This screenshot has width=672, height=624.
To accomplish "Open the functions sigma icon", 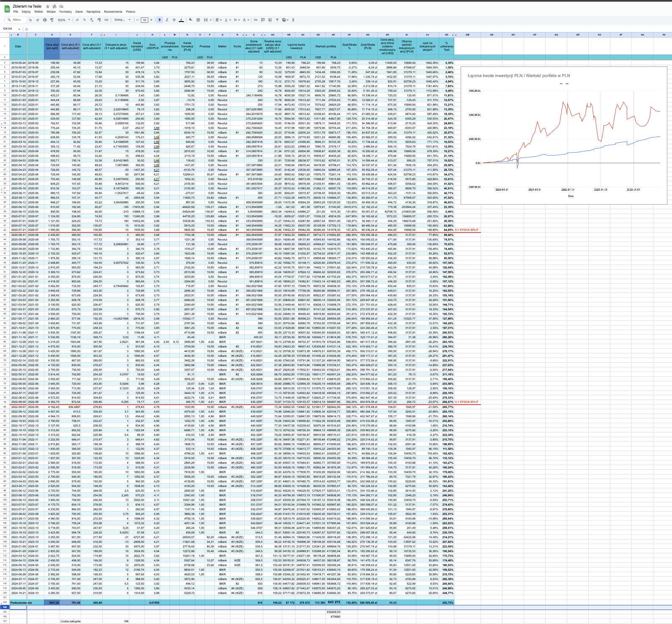I will [x=293, y=20].
